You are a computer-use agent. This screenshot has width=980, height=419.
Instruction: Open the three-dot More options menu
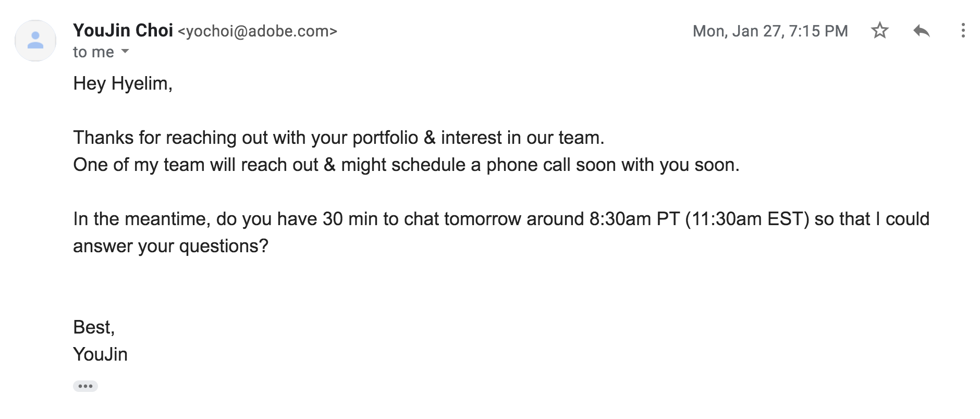point(963,31)
